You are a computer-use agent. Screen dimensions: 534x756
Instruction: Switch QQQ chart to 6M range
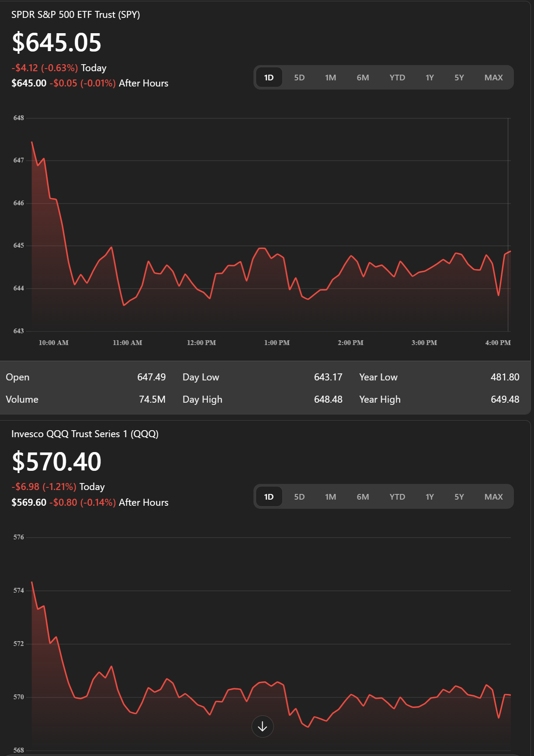point(363,497)
